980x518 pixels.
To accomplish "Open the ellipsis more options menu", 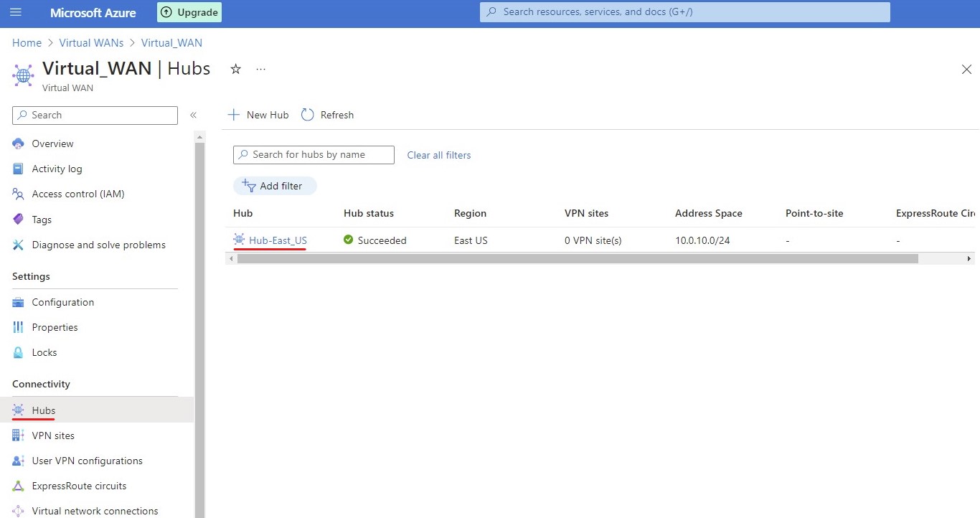I will 260,69.
